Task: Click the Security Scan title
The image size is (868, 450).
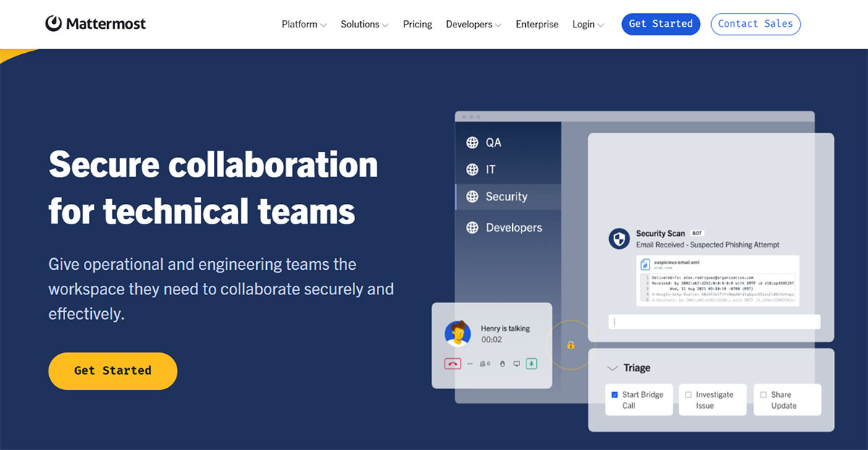Action: coord(660,234)
